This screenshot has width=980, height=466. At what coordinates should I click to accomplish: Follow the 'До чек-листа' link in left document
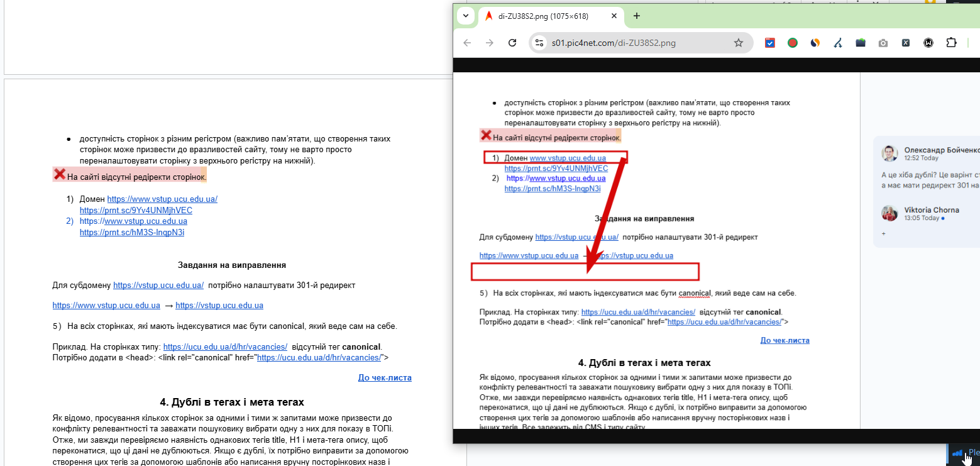click(x=385, y=378)
